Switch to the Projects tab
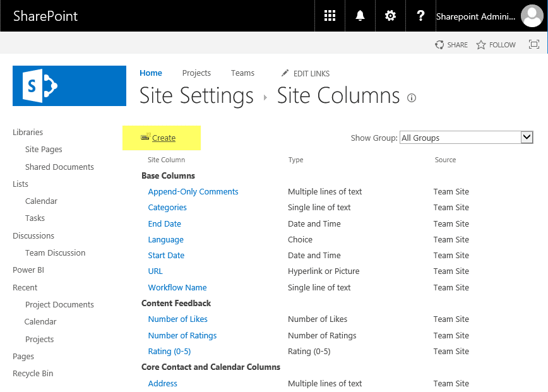 (x=196, y=73)
